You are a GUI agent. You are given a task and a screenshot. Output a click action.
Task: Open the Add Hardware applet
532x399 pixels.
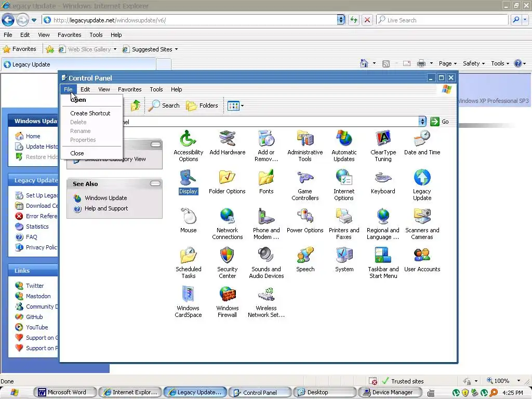[228, 143]
